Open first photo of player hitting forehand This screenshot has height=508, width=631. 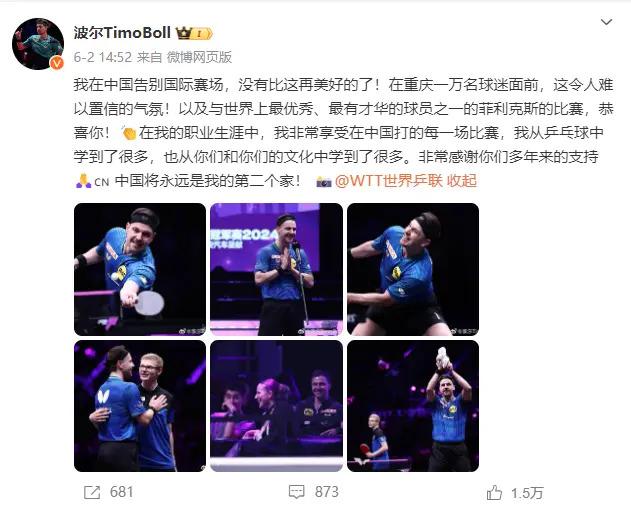[140, 269]
